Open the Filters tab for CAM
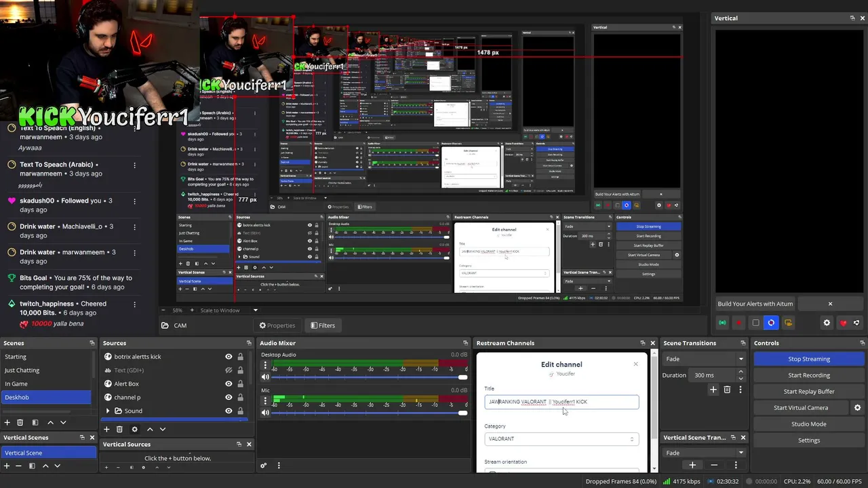The width and height of the screenshot is (868, 488). (x=323, y=325)
